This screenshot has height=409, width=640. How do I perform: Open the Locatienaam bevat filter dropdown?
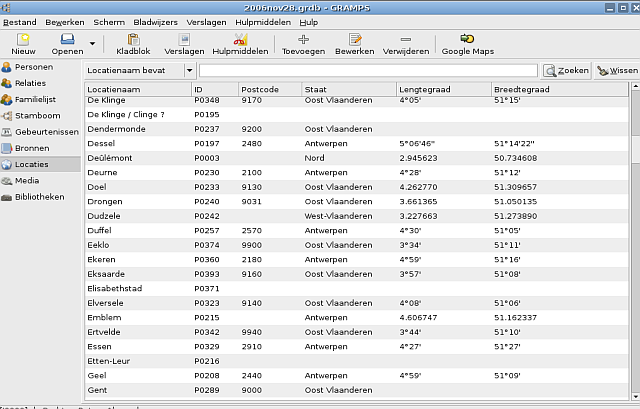click(x=139, y=71)
